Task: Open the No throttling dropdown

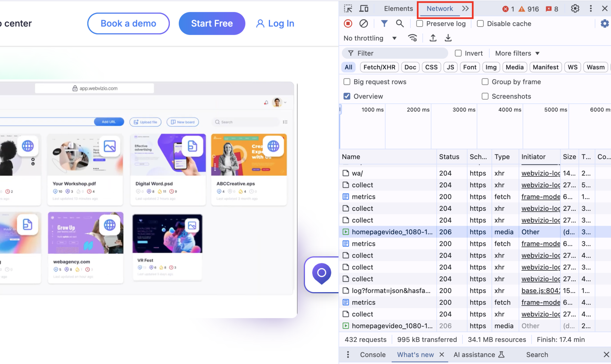Action: 370,38
